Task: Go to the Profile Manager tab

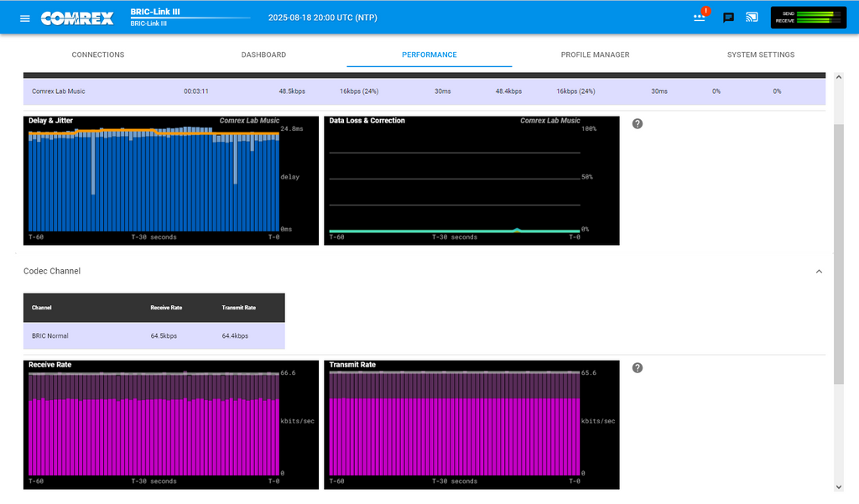Action: pyautogui.click(x=595, y=55)
